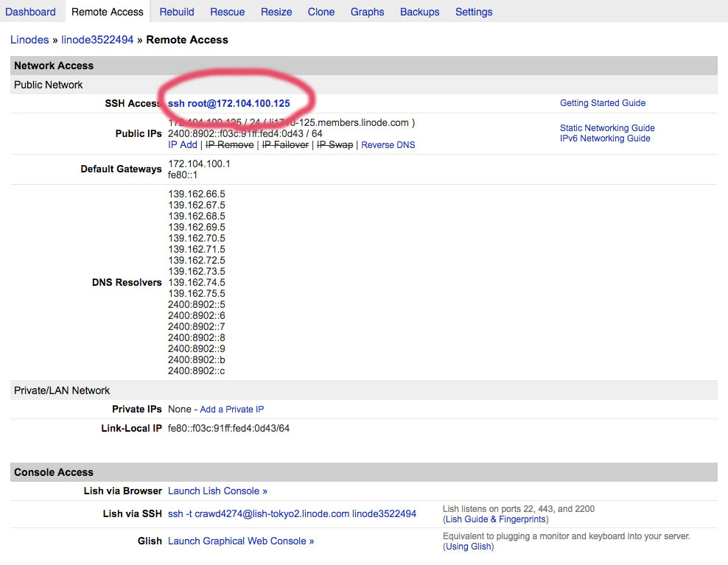728x565 pixels.
Task: Select DNS resolver 139.162.66.5
Action: (197, 194)
